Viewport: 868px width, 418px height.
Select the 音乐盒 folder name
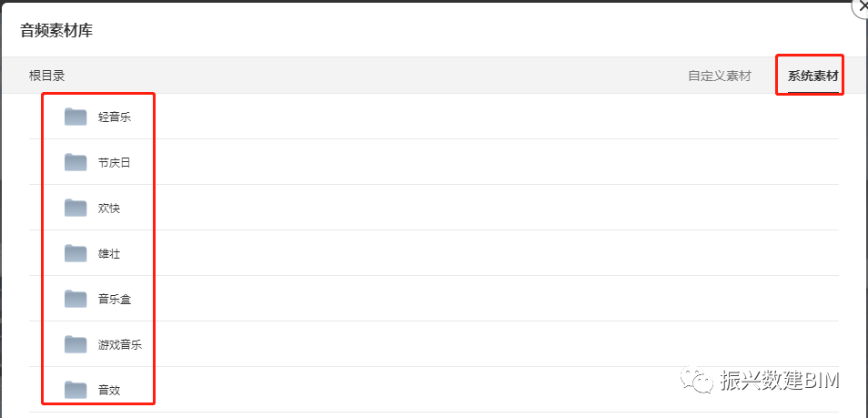click(115, 300)
